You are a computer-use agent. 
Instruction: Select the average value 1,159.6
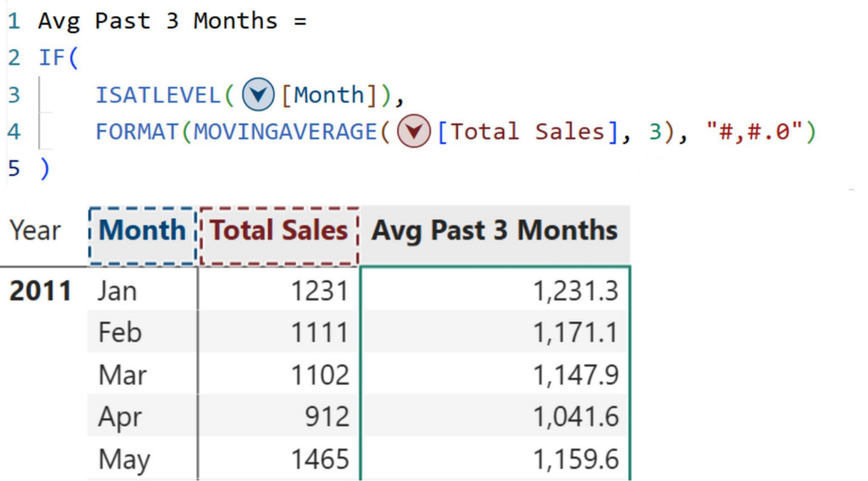pos(575,460)
